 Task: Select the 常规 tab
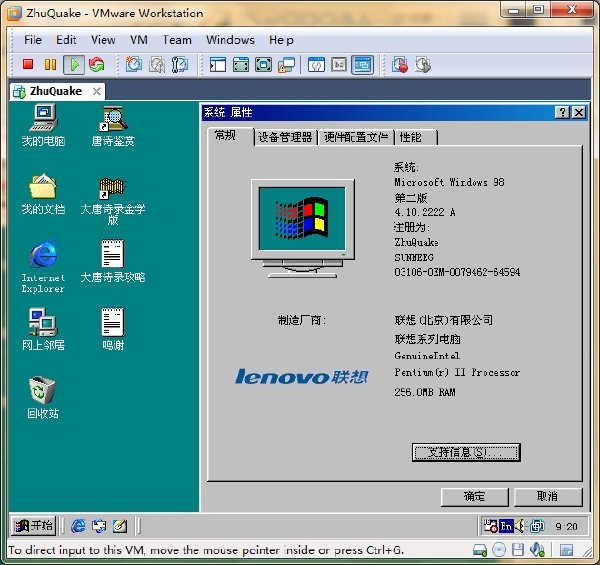tap(230, 136)
